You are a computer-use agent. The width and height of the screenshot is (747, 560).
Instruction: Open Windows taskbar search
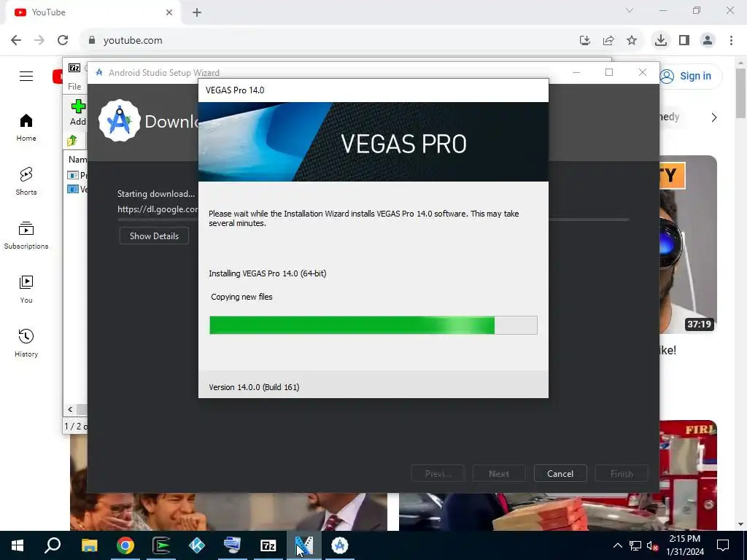coord(53,545)
